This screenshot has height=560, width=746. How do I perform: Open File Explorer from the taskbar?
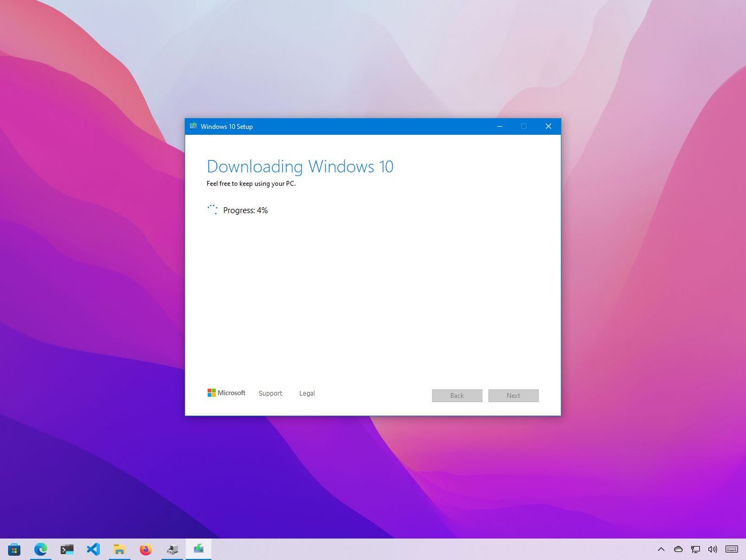coord(119,549)
